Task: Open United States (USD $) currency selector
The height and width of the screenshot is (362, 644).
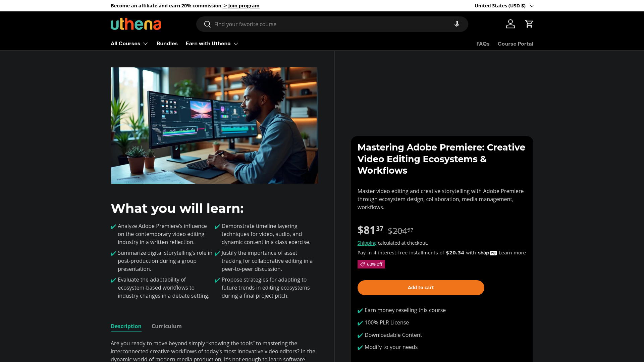Action: (x=504, y=6)
